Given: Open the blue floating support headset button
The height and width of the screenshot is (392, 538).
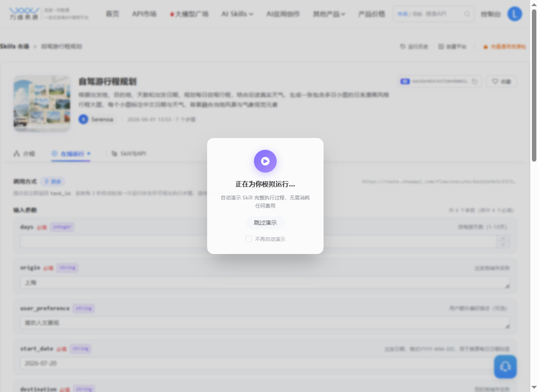Looking at the screenshot, I should [x=505, y=367].
